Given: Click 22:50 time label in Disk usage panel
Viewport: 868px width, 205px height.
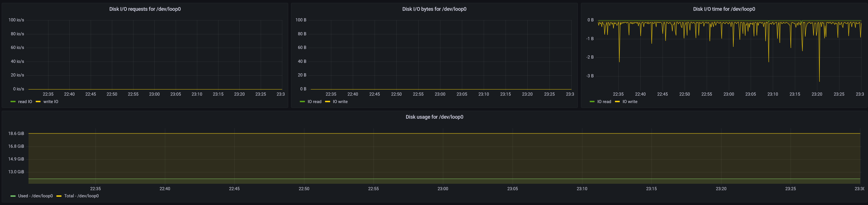Looking at the screenshot, I should click(304, 189).
